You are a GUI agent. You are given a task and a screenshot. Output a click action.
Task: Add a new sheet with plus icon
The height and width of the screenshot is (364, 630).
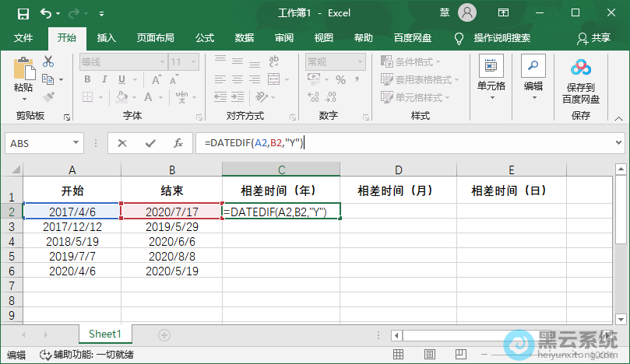[x=164, y=334]
